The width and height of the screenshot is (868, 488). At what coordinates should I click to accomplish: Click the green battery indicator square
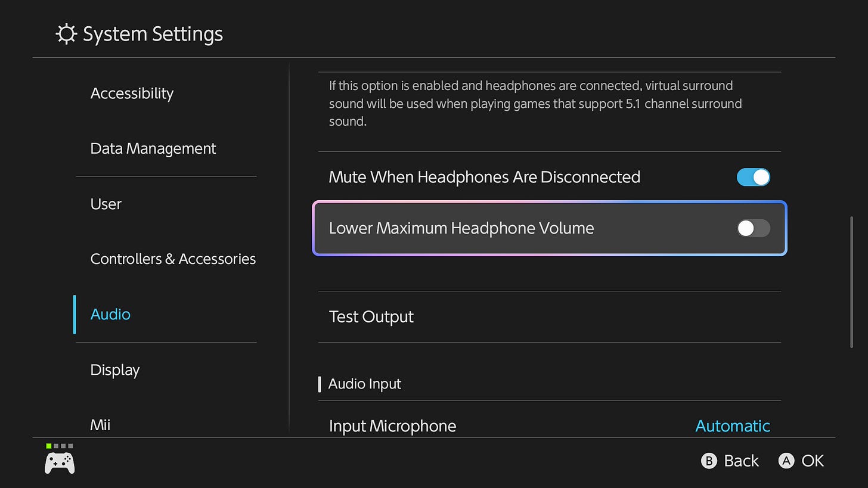(48, 445)
